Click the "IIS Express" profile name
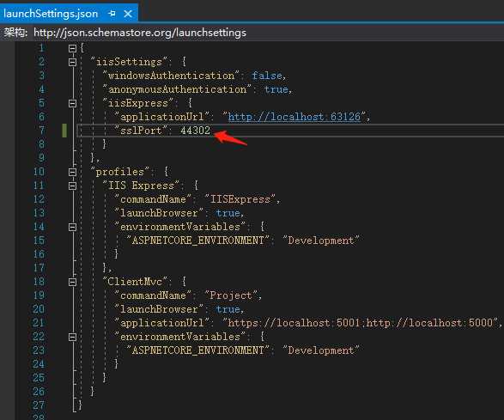 coord(141,186)
